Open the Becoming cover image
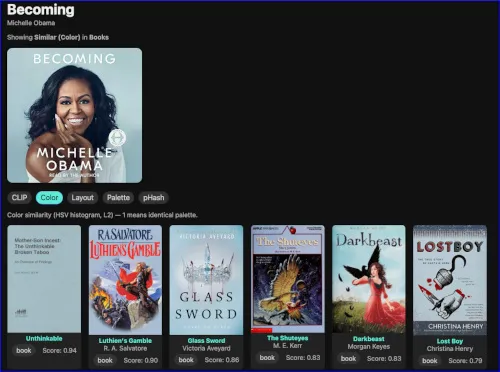Screen dimensions: 500x372 pos(75,115)
